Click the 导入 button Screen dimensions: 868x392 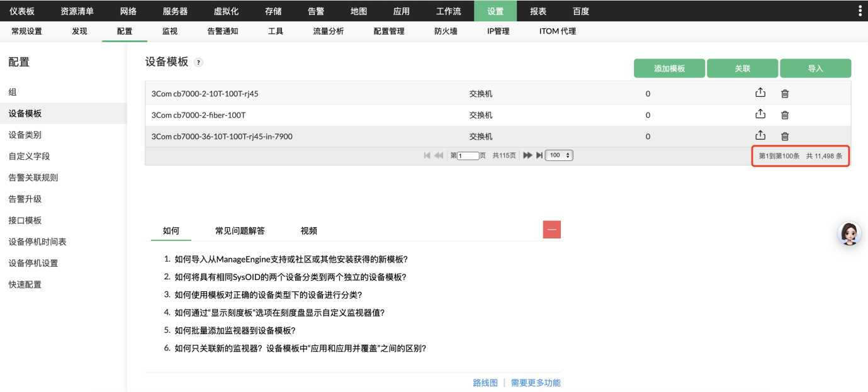tap(816, 68)
